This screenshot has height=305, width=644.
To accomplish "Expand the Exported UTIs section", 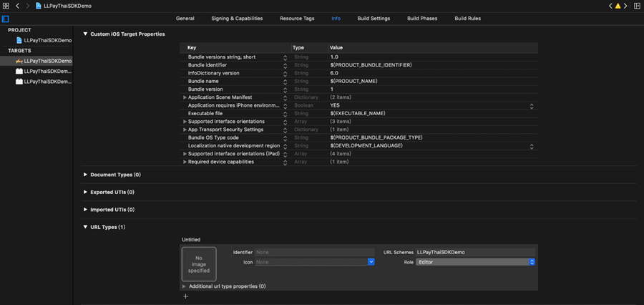I will click(x=85, y=192).
